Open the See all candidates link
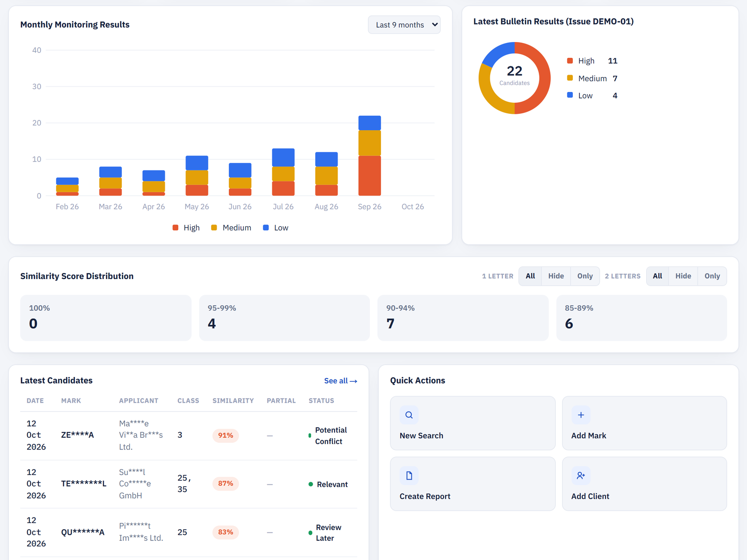This screenshot has width=747, height=560. point(341,381)
